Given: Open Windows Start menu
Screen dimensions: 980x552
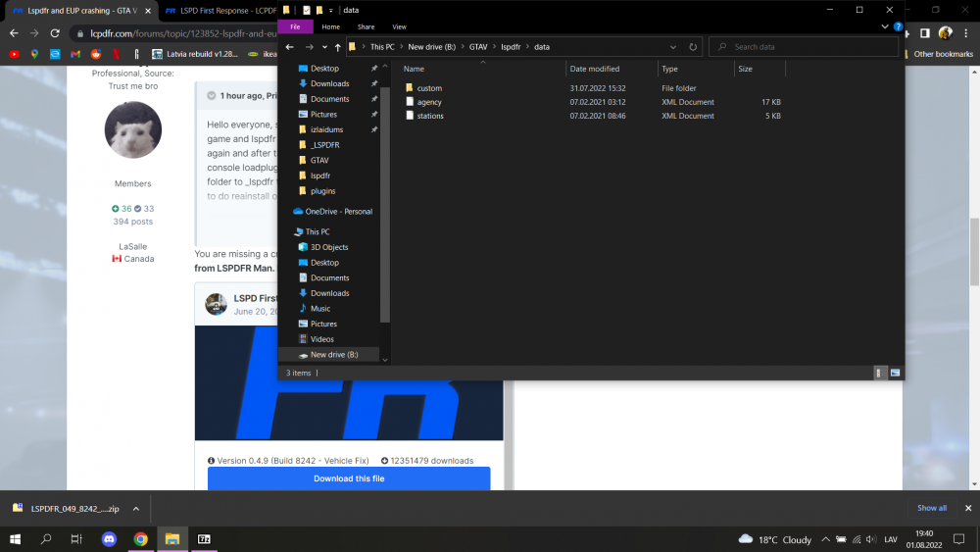Looking at the screenshot, I should [15, 539].
